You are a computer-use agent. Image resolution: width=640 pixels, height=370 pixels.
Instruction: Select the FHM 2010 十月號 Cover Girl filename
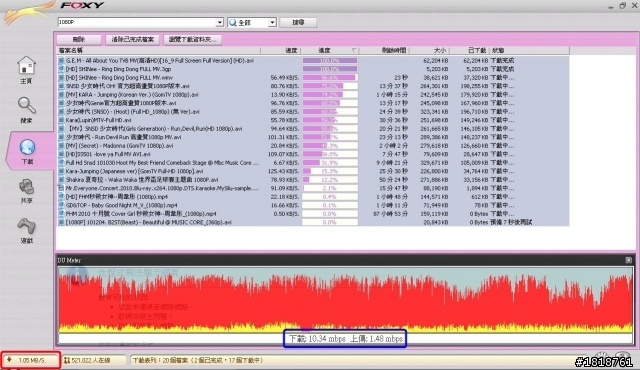(141, 214)
